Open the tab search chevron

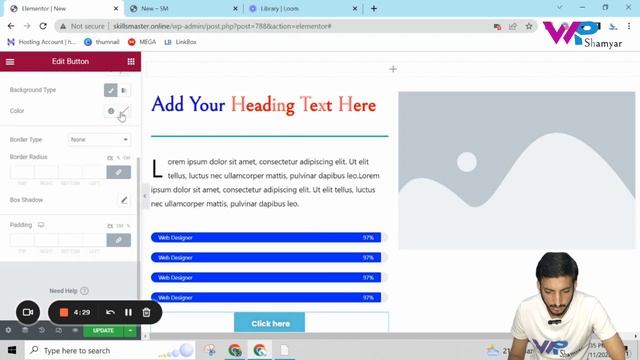(560, 8)
